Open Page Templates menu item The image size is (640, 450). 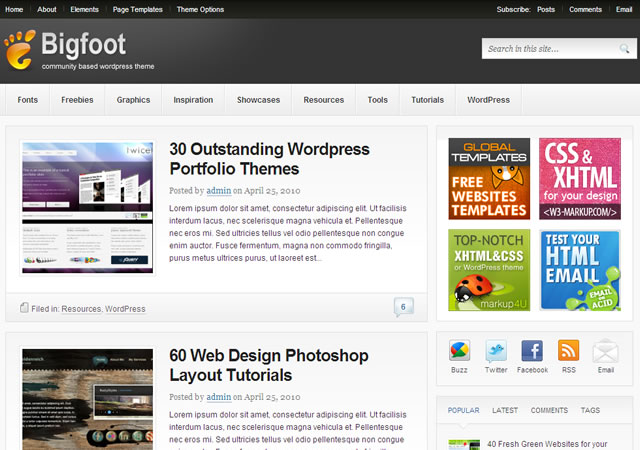(138, 9)
